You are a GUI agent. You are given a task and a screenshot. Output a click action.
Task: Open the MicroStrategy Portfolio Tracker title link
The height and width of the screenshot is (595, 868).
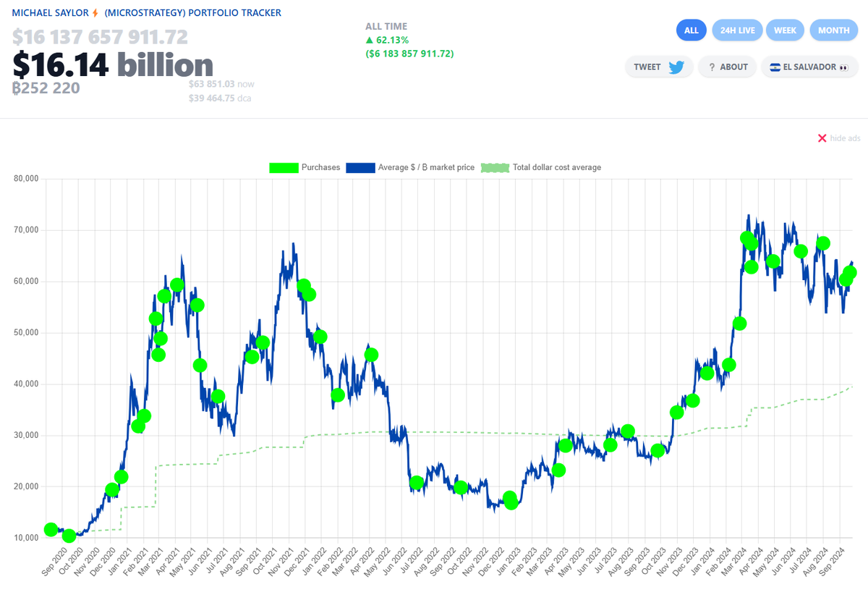click(x=142, y=12)
